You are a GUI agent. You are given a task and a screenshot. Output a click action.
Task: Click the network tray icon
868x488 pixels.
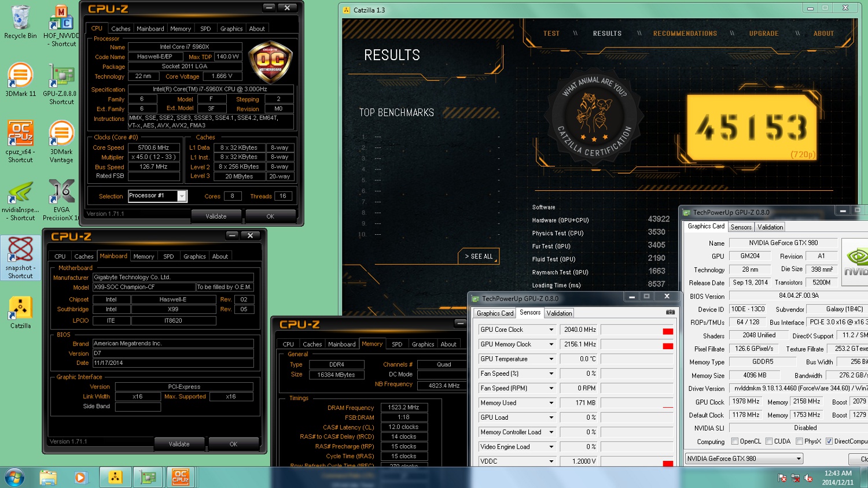point(795,478)
